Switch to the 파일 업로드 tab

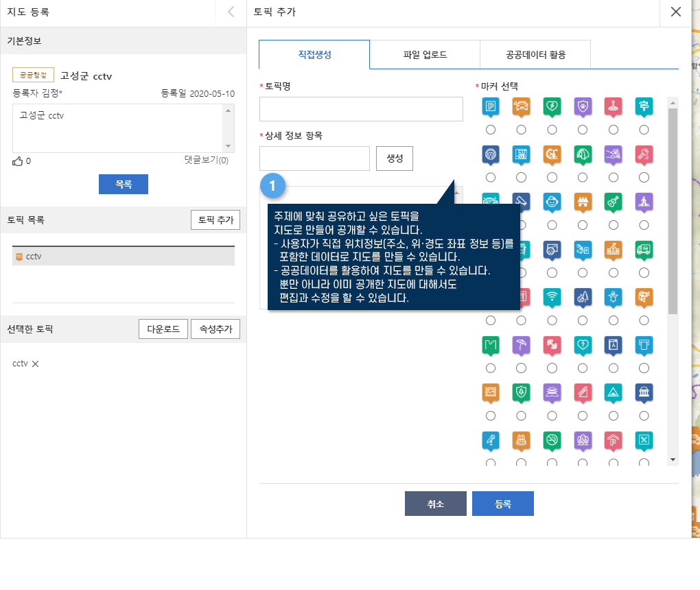[x=425, y=55]
